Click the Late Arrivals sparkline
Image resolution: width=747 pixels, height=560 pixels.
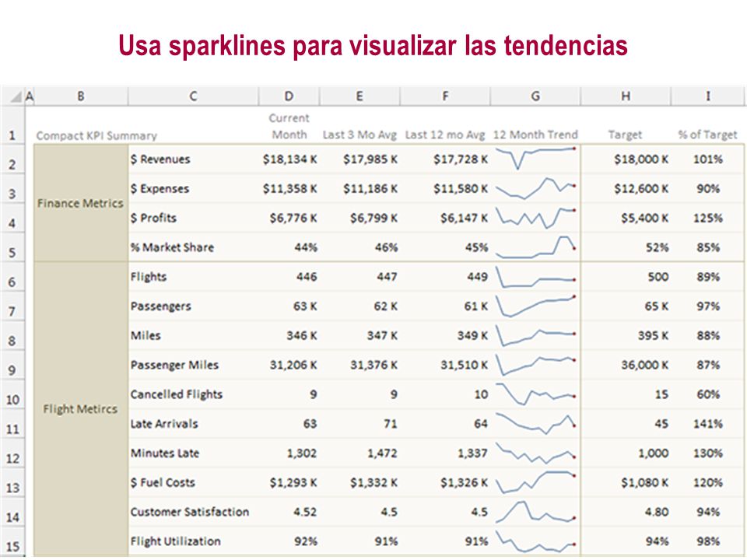[x=535, y=424]
